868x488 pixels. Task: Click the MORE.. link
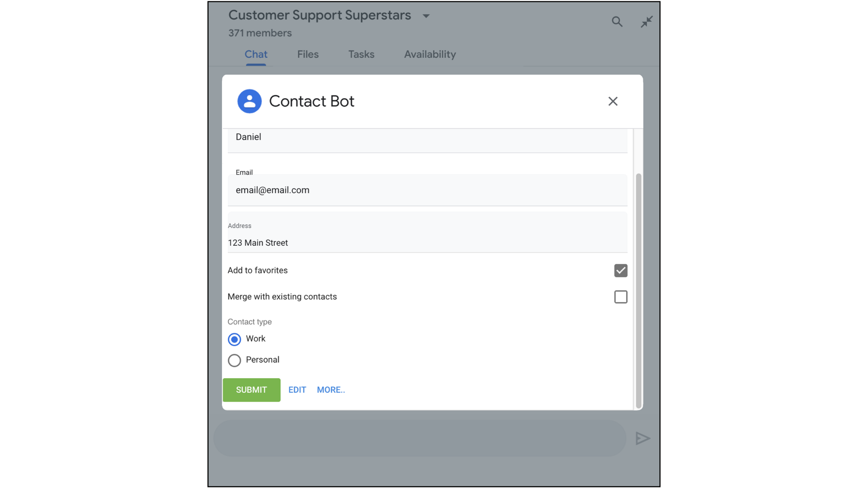(x=331, y=389)
